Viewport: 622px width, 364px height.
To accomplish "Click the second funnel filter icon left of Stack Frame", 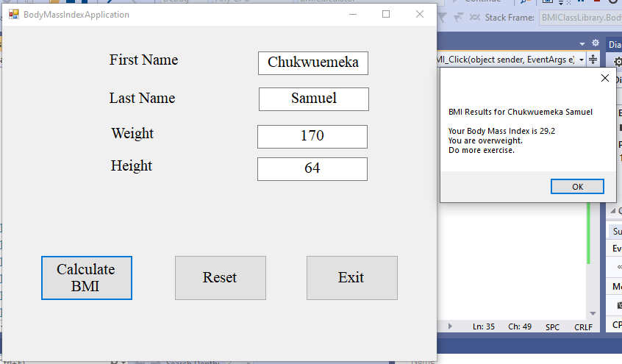I will pyautogui.click(x=459, y=18).
